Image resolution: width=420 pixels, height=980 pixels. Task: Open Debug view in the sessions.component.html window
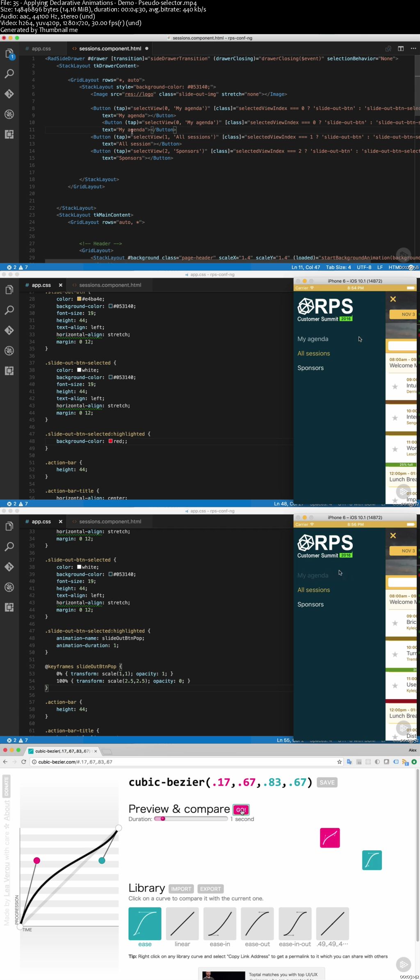[x=9, y=114]
